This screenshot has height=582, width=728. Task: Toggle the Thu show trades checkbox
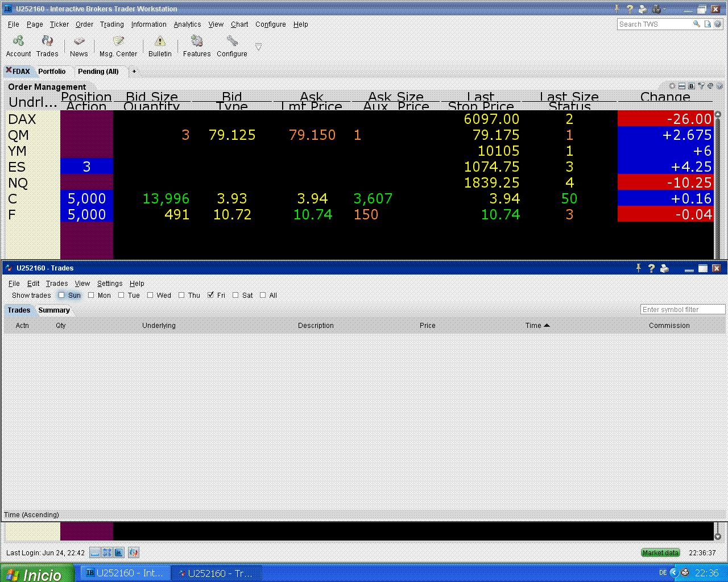[x=181, y=295]
